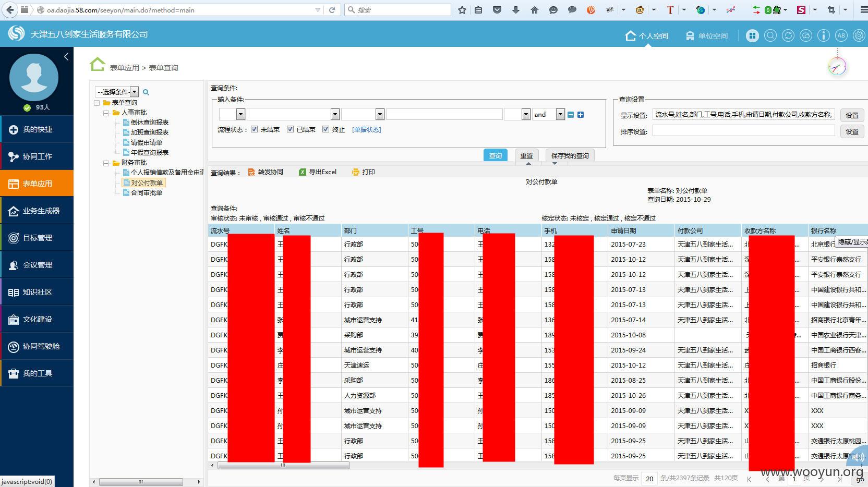Add condition row with plus icon
The image size is (868, 487).
(581, 115)
